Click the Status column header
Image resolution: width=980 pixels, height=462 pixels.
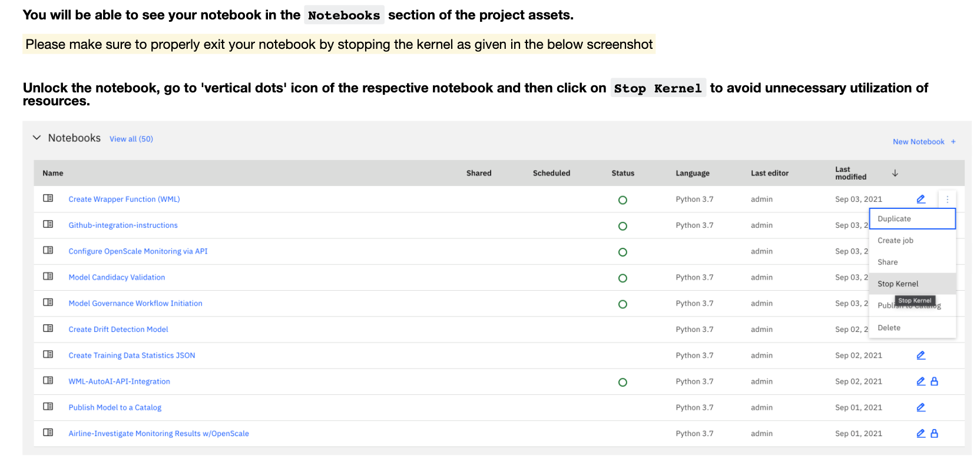[623, 173]
